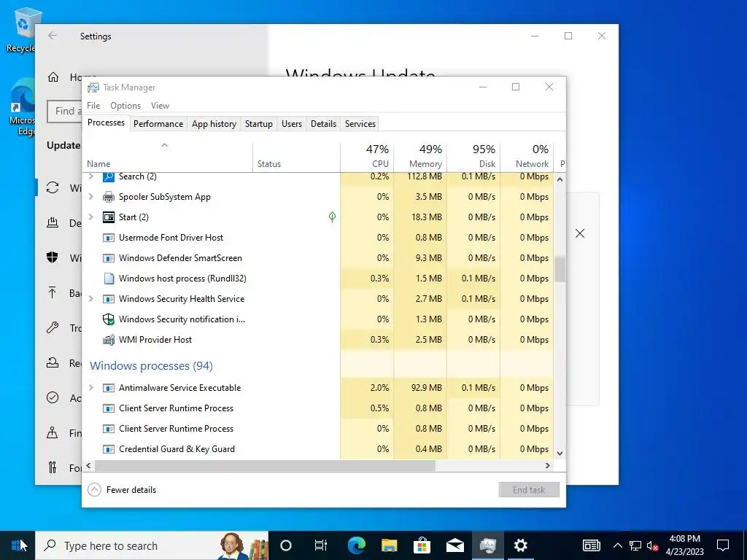This screenshot has width=747, height=560.
Task: Click the Spooler SubSystem App printer icon
Action: tap(109, 197)
